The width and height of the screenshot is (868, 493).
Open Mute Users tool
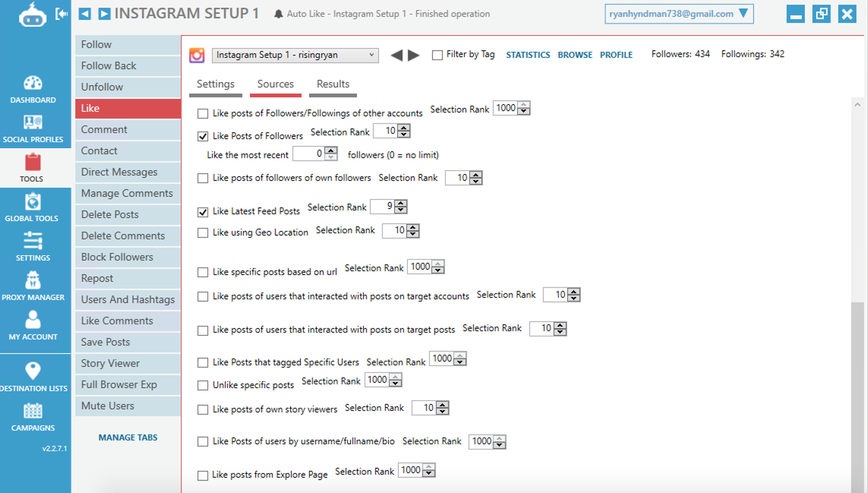(128, 406)
